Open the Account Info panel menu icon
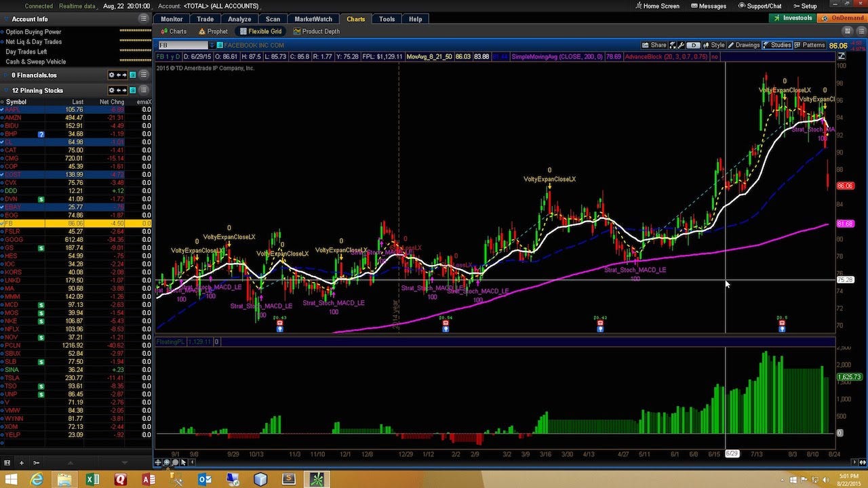Viewport: 868px width, 488px height. [143, 19]
